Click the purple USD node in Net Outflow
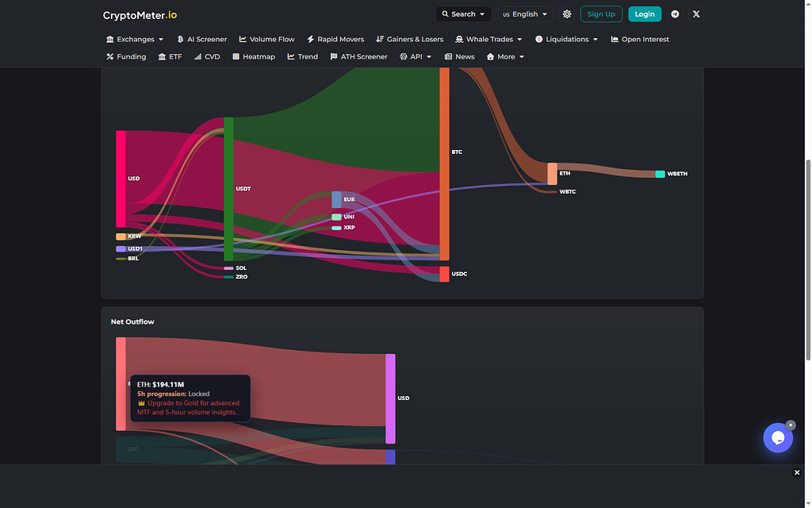This screenshot has width=812, height=508. 390,398
